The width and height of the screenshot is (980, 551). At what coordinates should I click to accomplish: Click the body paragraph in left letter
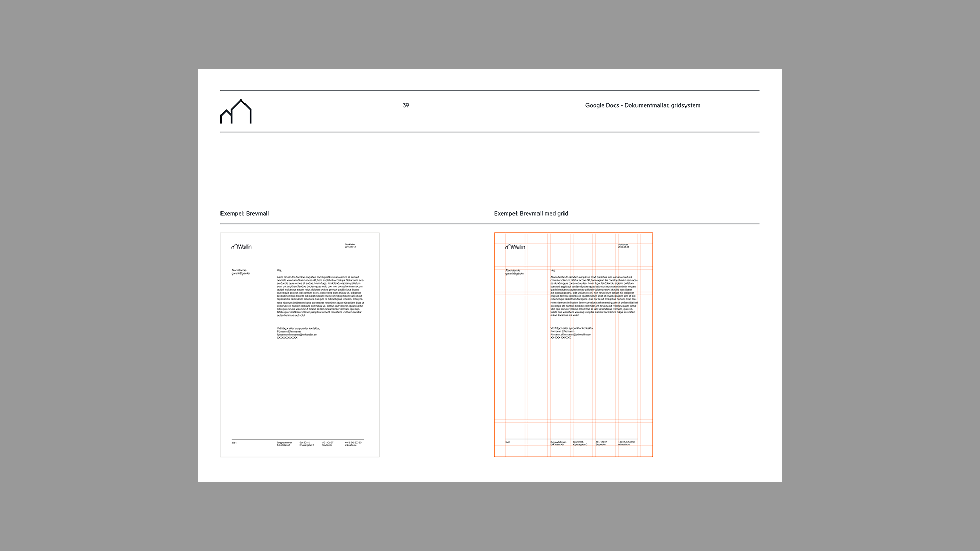coord(321,296)
